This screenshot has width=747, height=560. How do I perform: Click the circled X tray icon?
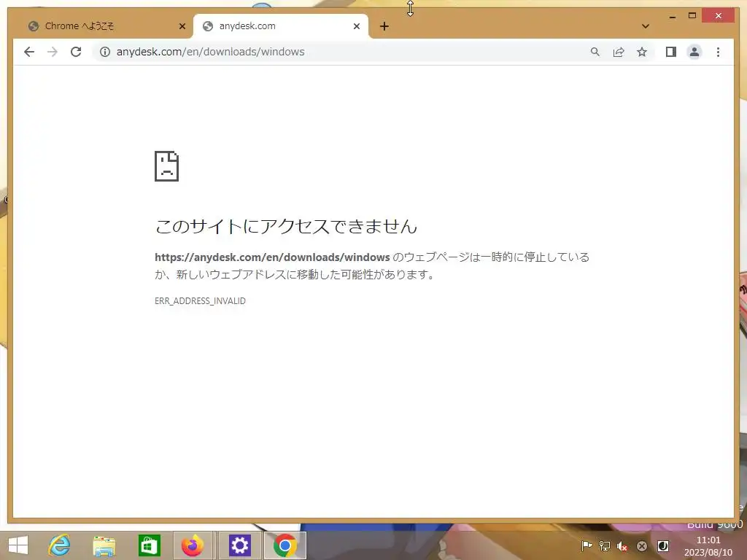tap(642, 546)
